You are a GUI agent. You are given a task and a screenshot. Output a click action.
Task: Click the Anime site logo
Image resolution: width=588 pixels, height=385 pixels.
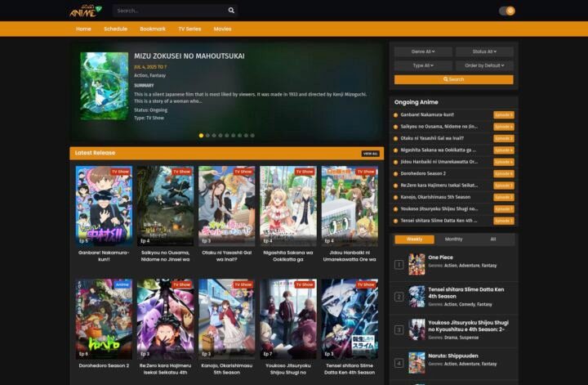click(x=85, y=11)
